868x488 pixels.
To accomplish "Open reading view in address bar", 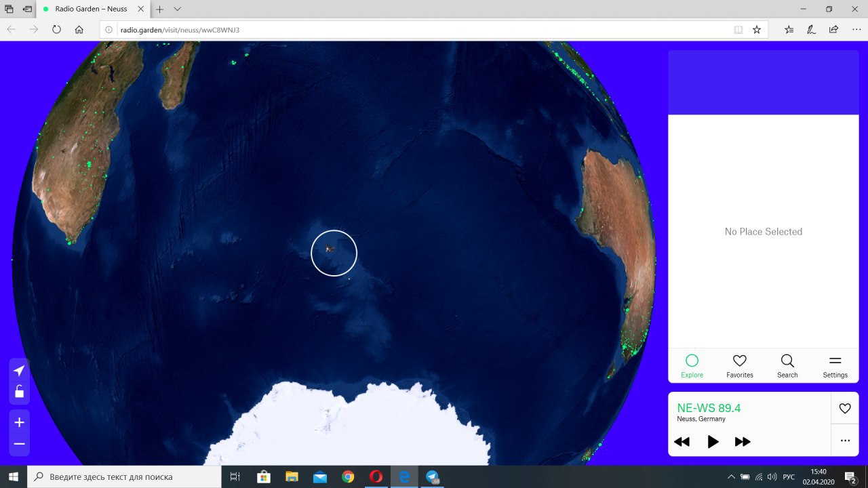I will click(x=738, y=30).
